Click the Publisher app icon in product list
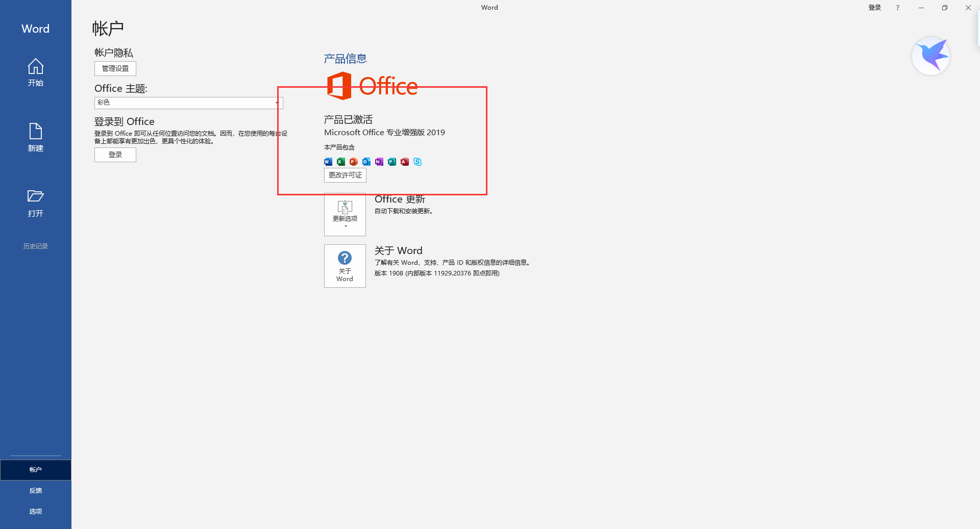The height and width of the screenshot is (529, 980). 392,162
